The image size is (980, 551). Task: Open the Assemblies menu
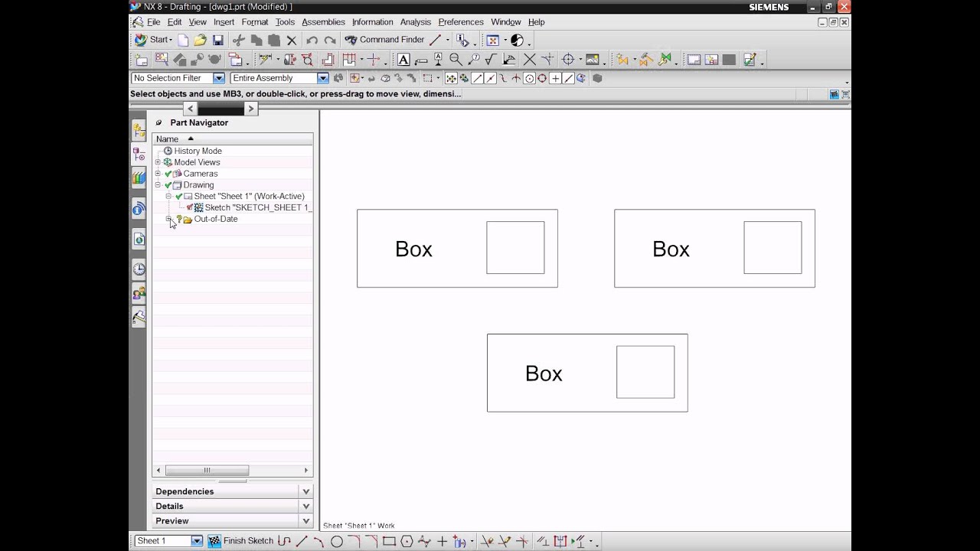pyautogui.click(x=323, y=22)
